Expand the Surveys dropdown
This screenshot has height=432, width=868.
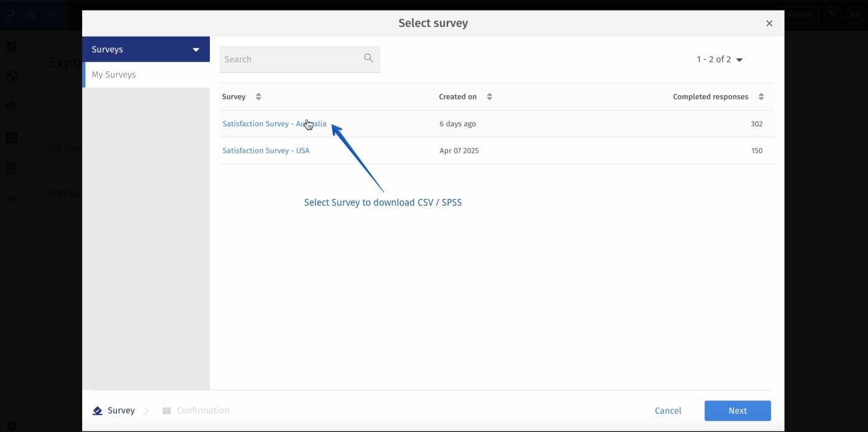click(196, 50)
